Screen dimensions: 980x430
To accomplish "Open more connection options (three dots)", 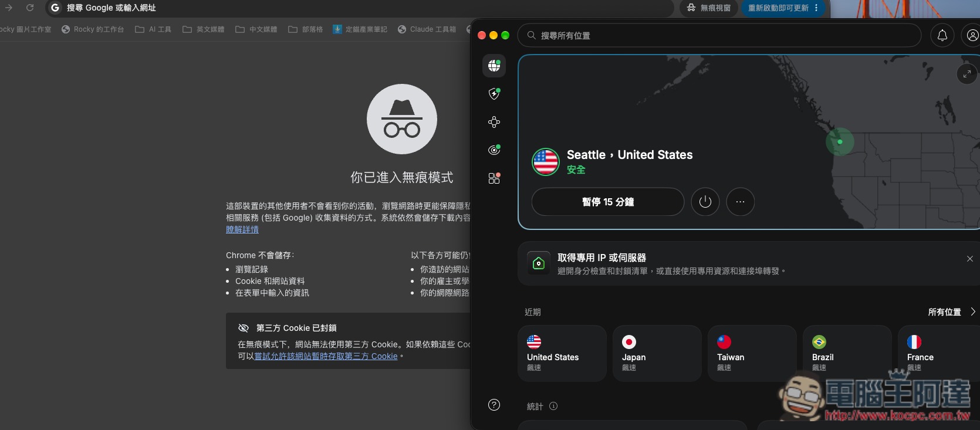I will pyautogui.click(x=741, y=202).
